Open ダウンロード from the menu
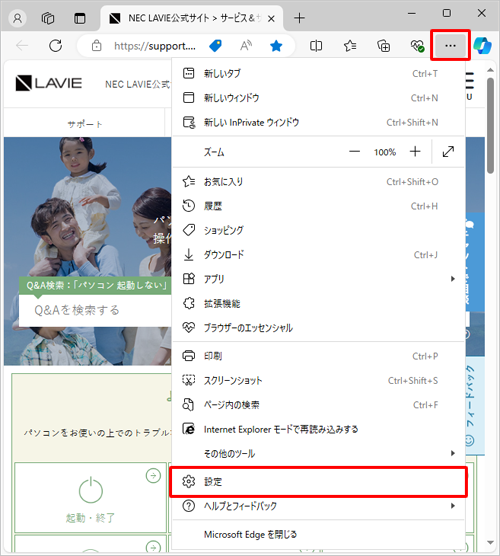500x556 pixels. point(318,255)
